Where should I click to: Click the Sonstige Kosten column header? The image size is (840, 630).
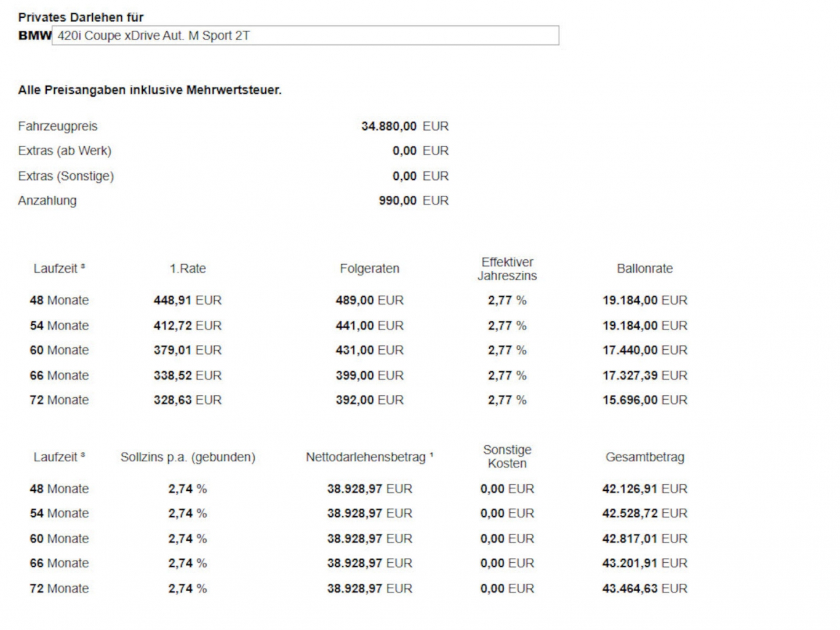(x=507, y=457)
